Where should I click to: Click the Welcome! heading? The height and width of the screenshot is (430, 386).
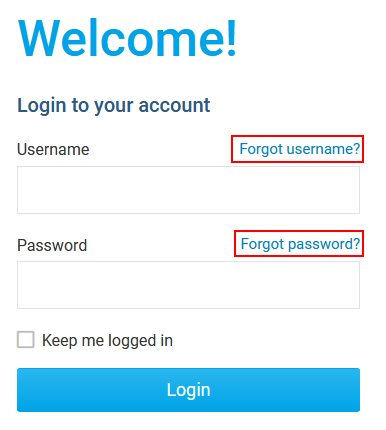128,38
